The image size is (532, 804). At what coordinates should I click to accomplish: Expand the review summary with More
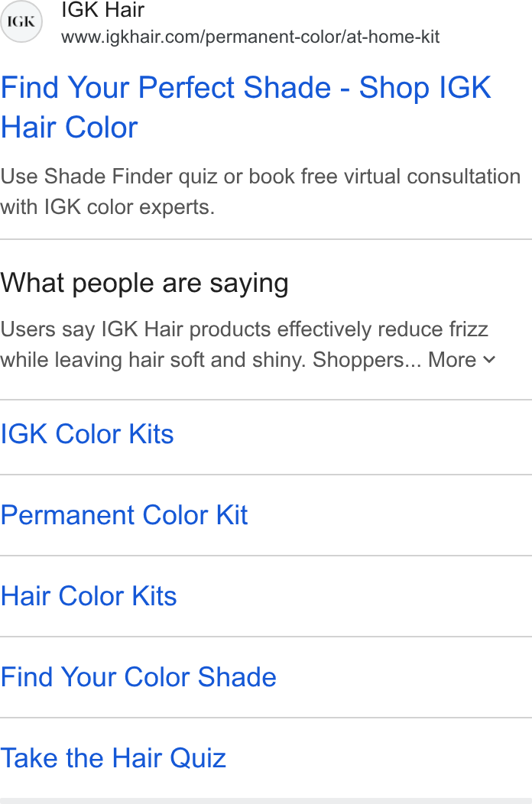coord(462,360)
